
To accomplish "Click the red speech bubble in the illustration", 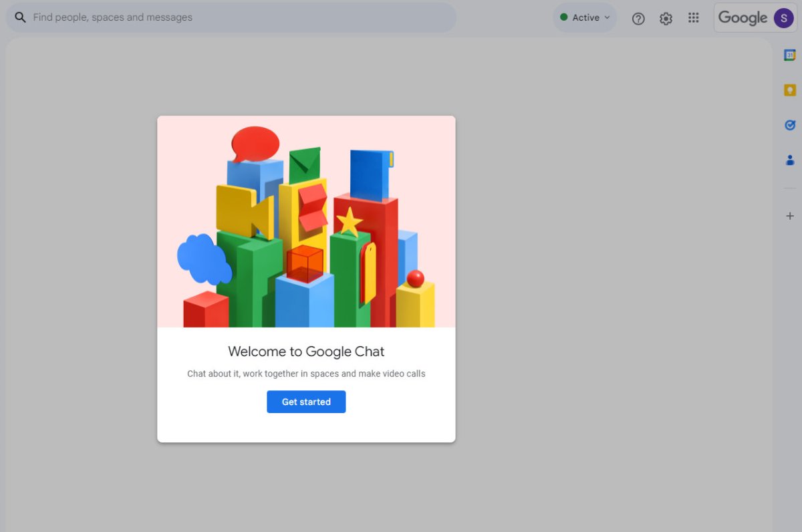I will click(255, 144).
